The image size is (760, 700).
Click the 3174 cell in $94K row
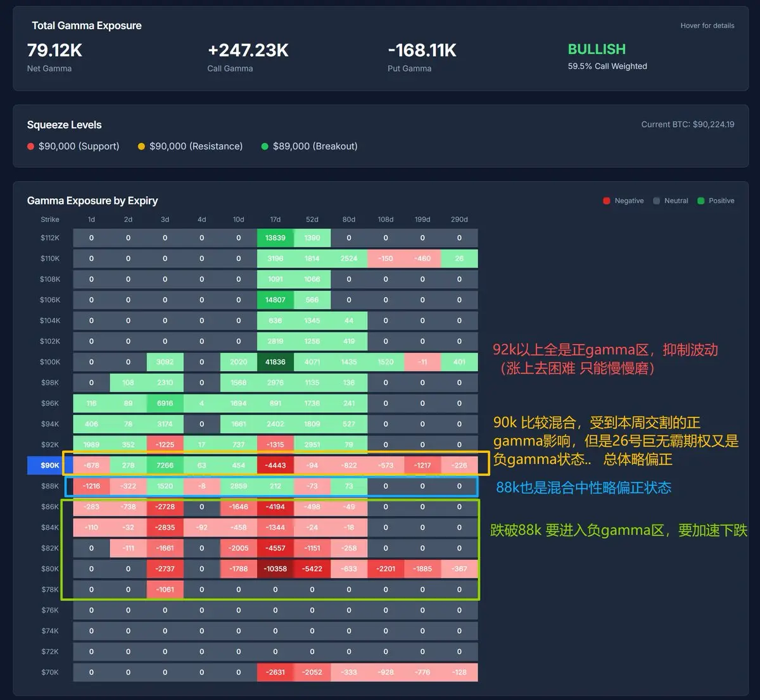coord(165,424)
